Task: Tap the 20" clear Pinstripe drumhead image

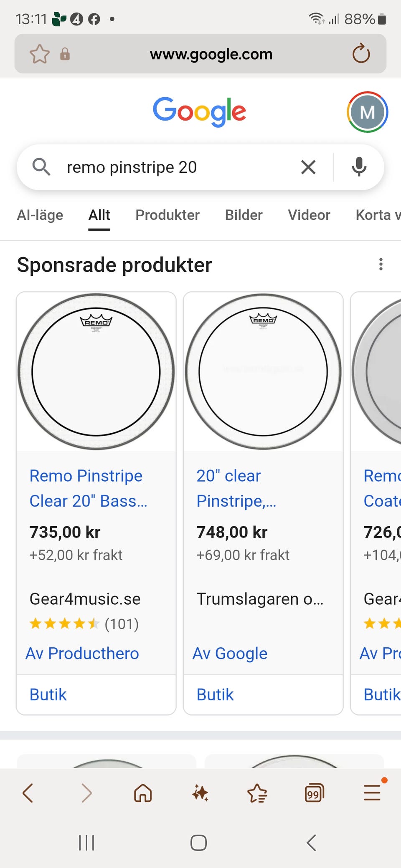Action: (263, 371)
